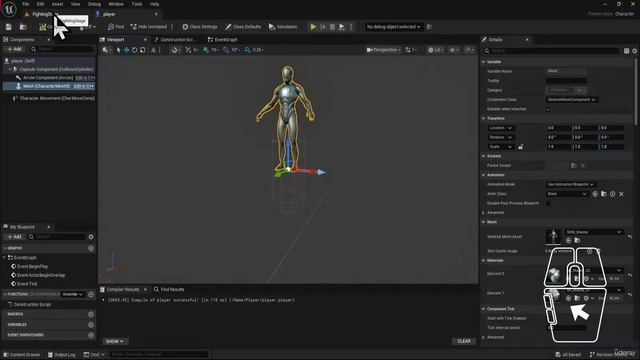Toggle rotation angle snapping in viewport
This screenshot has width=640, height=360.
(226, 50)
